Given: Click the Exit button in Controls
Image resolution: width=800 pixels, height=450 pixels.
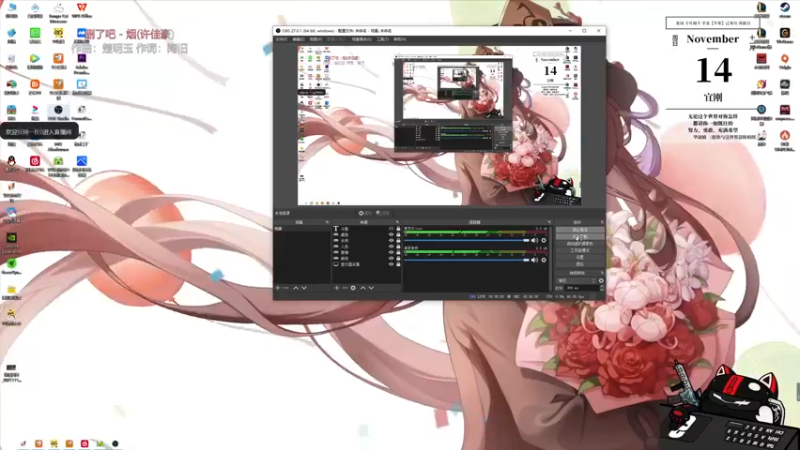Looking at the screenshot, I should click(579, 264).
